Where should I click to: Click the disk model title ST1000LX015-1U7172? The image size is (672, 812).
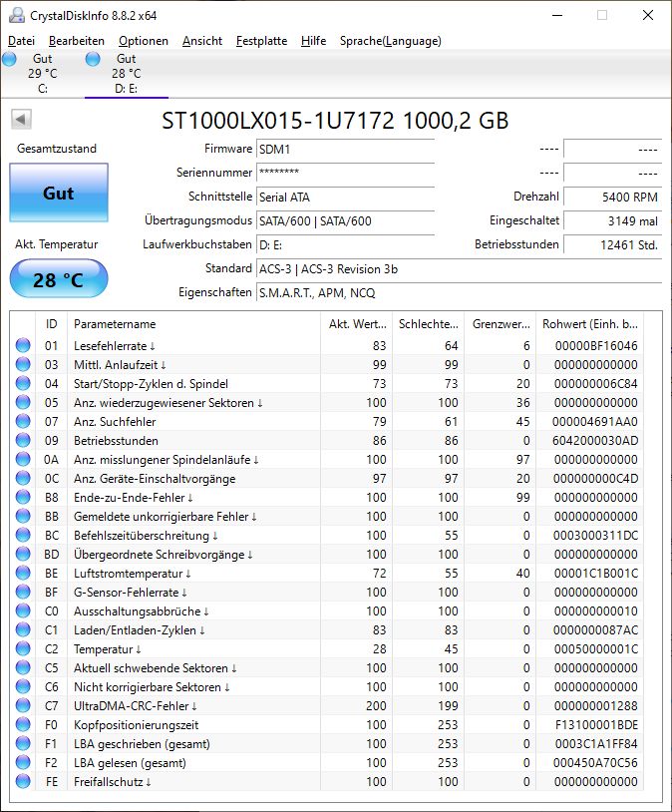click(x=335, y=121)
